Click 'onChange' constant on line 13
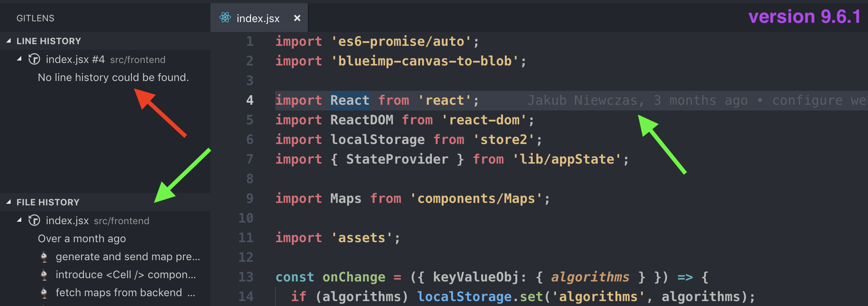 (x=354, y=277)
